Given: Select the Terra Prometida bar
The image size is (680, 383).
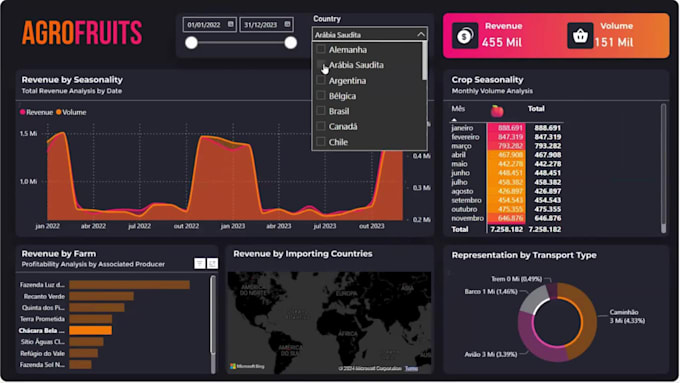Looking at the screenshot, I should [x=91, y=319].
